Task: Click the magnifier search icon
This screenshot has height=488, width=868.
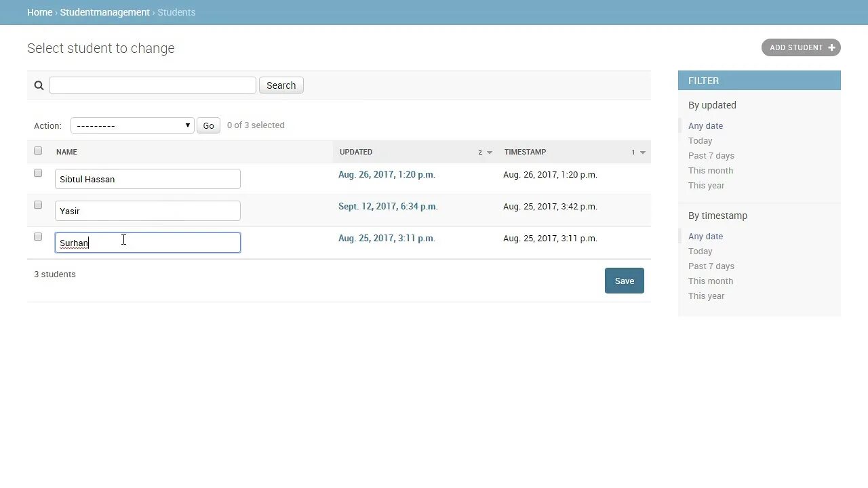Action: click(x=39, y=85)
